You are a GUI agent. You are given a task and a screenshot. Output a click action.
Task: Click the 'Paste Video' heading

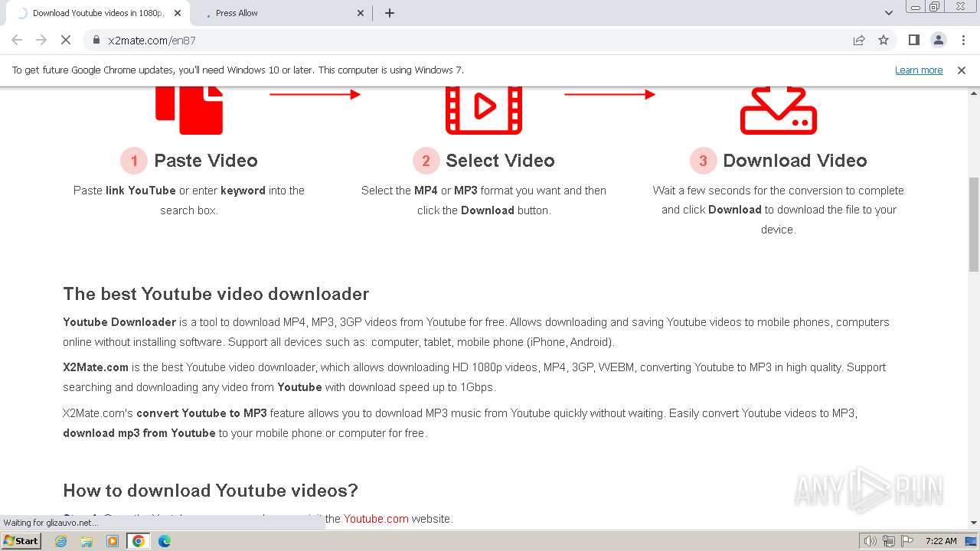pos(206,161)
